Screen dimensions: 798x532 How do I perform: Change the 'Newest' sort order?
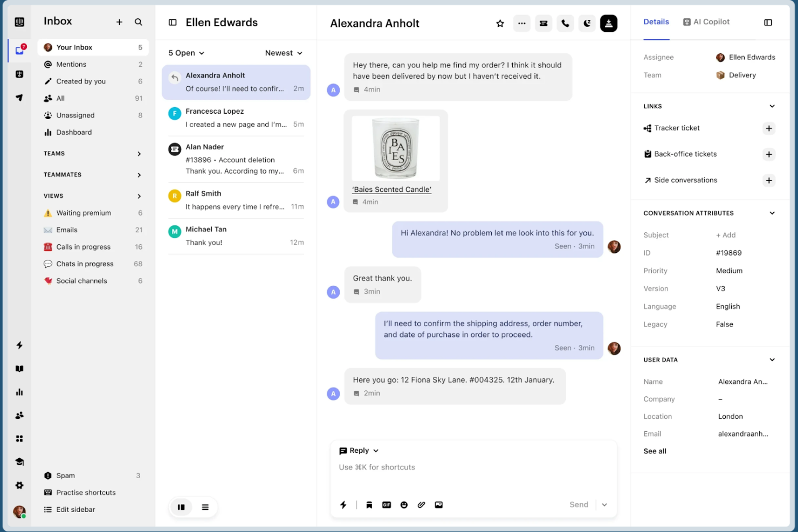coord(283,53)
